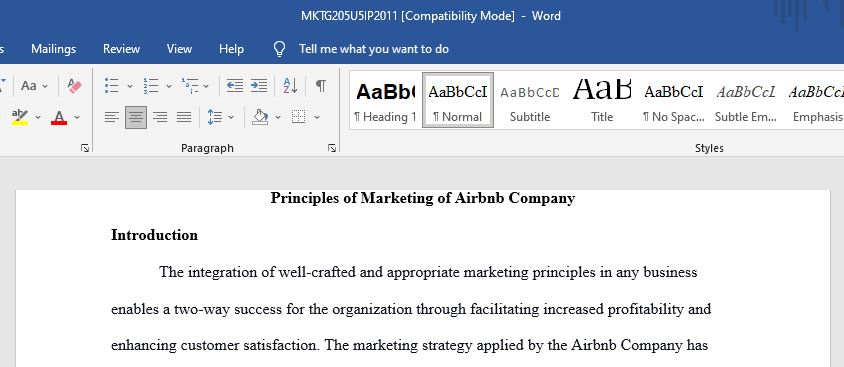Open the Font dialog box launcher
This screenshot has height=367, width=844.
(x=85, y=148)
